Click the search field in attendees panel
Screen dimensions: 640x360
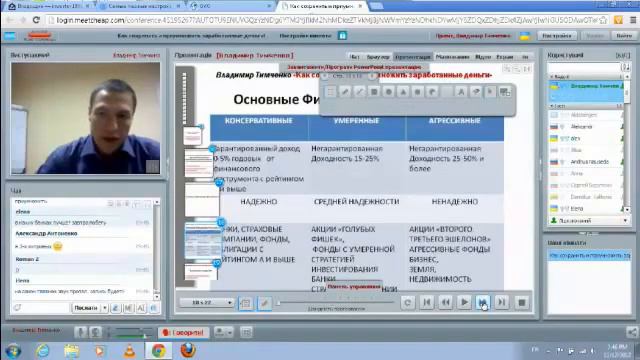[584, 67]
